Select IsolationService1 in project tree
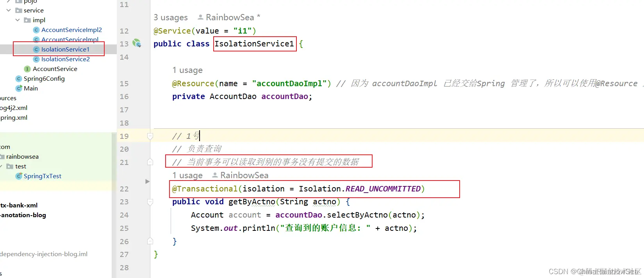 click(65, 49)
